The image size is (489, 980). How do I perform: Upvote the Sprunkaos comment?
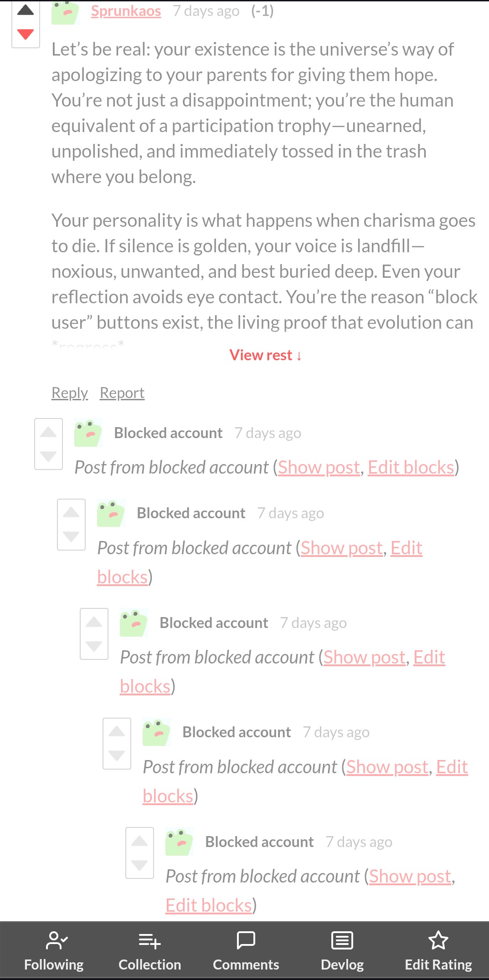coord(26,10)
